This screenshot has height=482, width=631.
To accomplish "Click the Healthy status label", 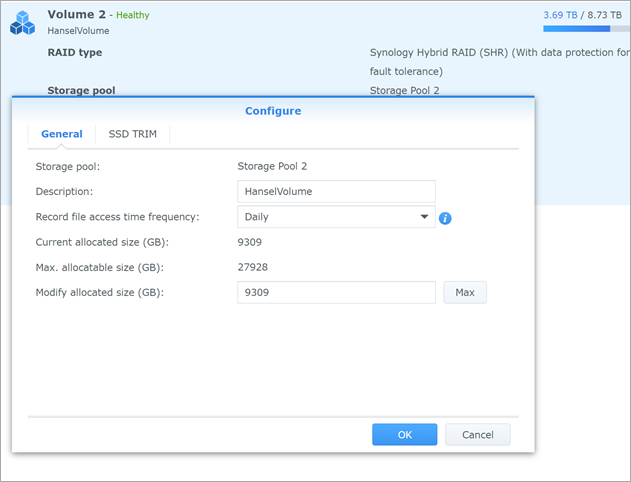I will pos(133,15).
